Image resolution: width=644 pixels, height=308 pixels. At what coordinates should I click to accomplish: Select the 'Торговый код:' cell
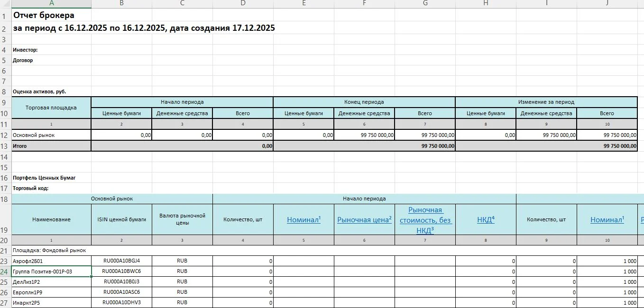(51, 188)
